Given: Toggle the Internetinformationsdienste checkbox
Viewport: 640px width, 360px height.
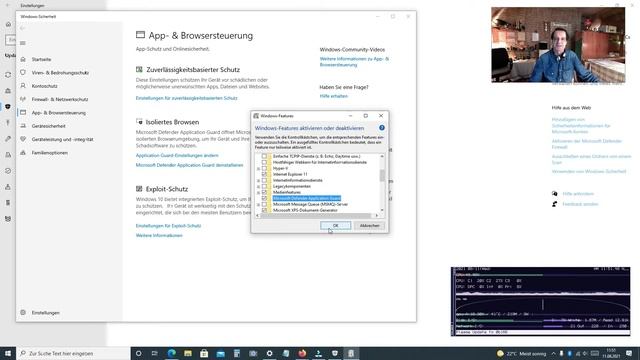Looking at the screenshot, I should click(x=264, y=180).
